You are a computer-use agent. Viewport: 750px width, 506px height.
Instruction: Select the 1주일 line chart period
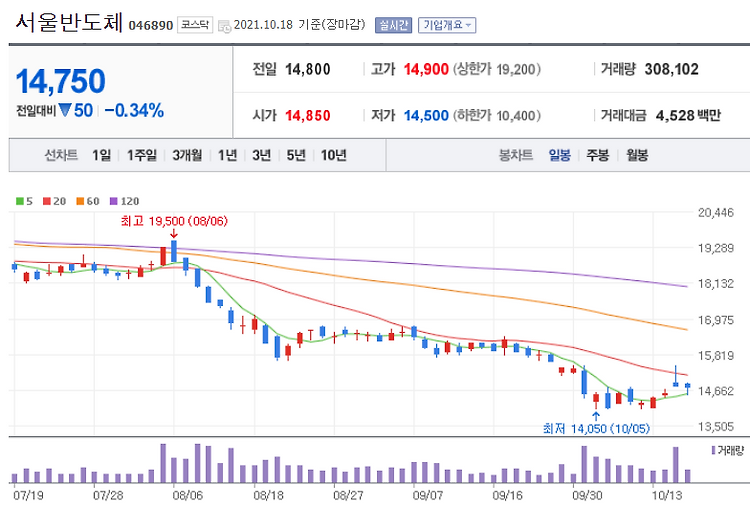(142, 155)
